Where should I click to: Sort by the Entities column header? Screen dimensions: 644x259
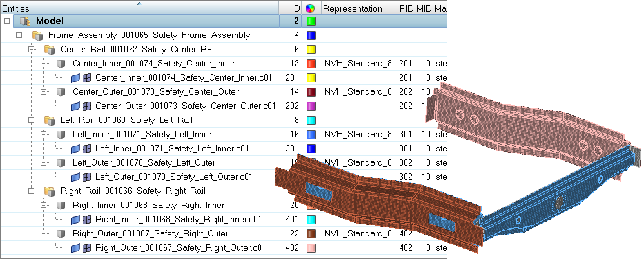(x=140, y=8)
